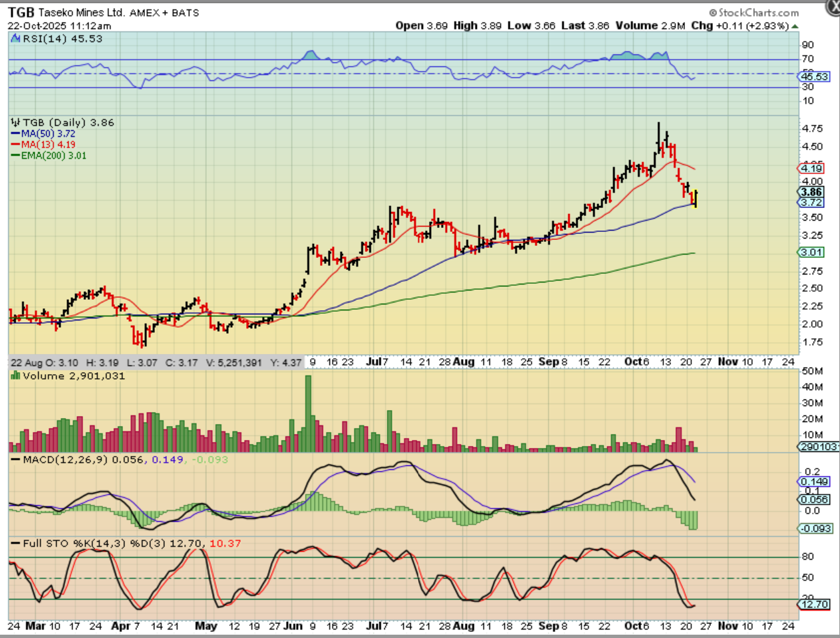Click the V: 5,251,391 readout value

tap(235, 363)
